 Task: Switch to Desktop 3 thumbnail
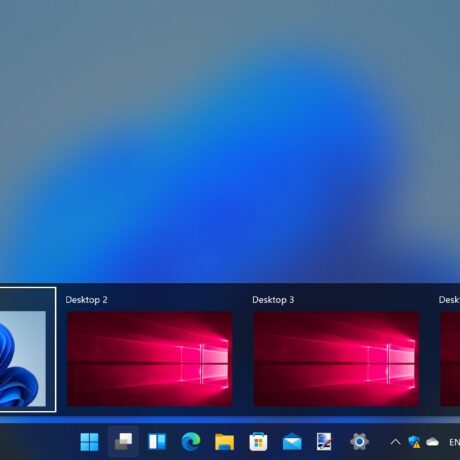coord(336,359)
